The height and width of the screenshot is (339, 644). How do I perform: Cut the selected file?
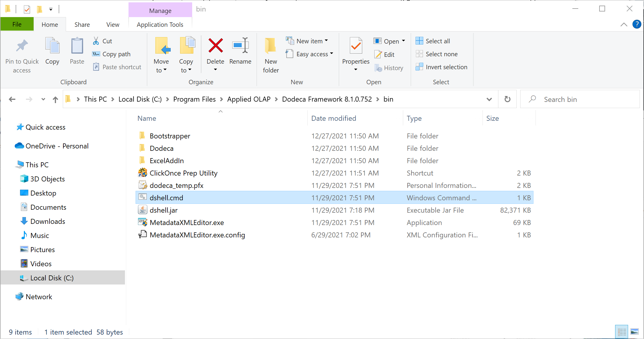(x=102, y=41)
